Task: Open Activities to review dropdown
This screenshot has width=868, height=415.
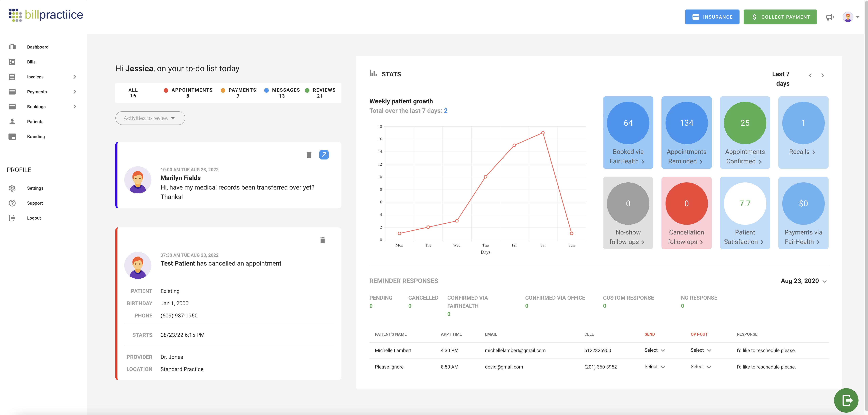Action: click(150, 118)
